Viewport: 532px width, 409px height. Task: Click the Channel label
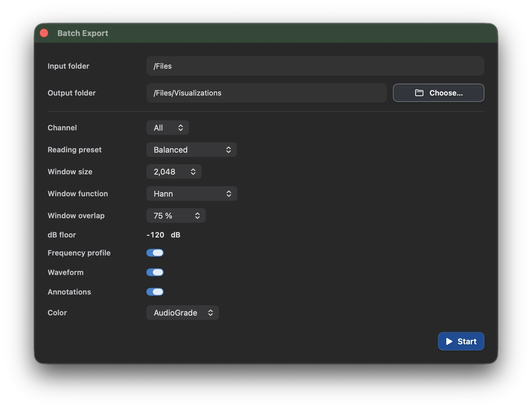[62, 128]
